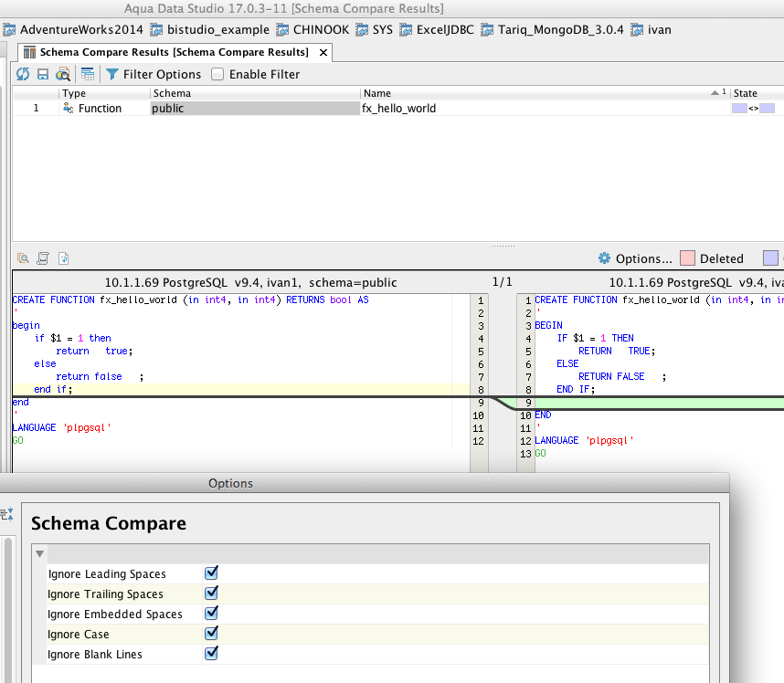Toggle Ignore Leading Spaces checkbox

click(x=211, y=573)
